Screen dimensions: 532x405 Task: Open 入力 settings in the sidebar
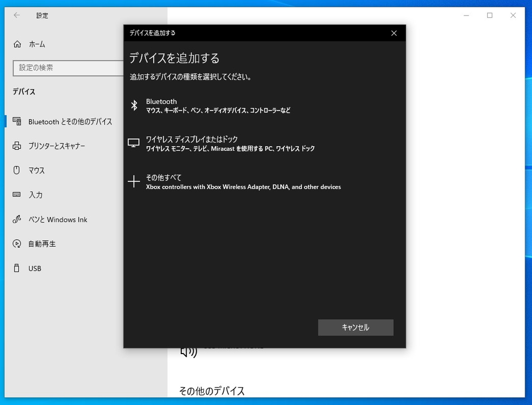coord(35,195)
